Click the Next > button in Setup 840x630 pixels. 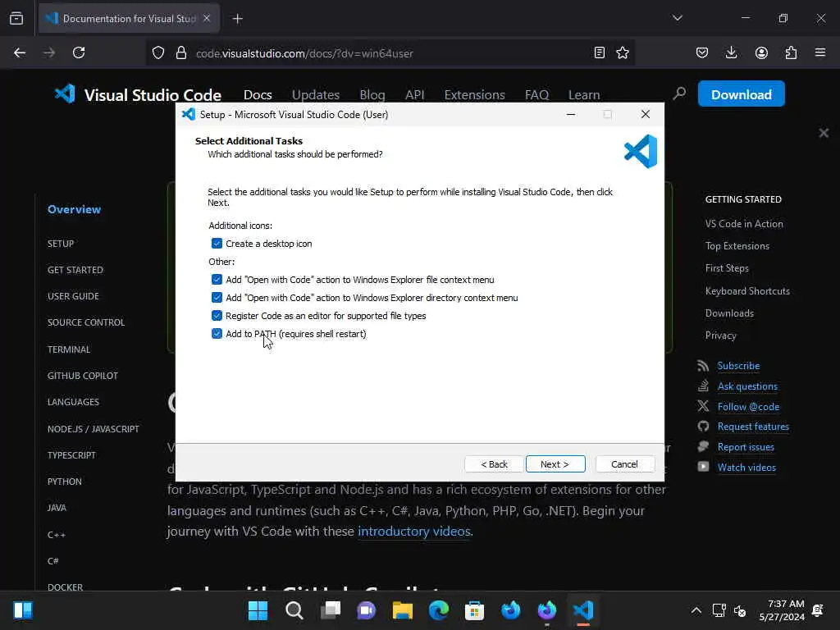tap(555, 464)
